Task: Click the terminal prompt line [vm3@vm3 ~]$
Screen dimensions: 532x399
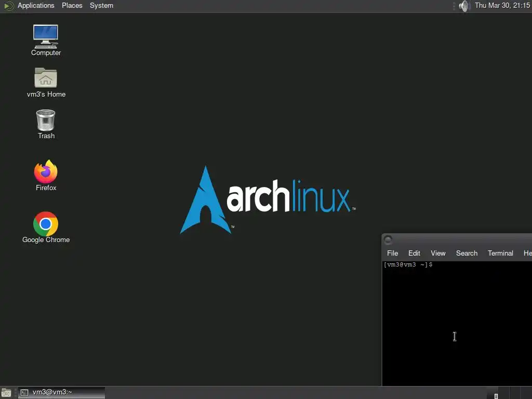Action: [408, 264]
